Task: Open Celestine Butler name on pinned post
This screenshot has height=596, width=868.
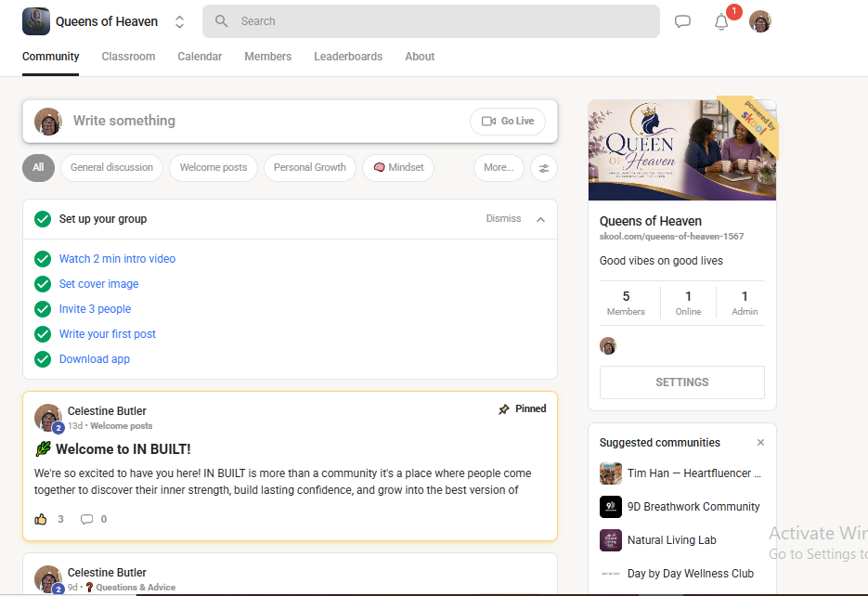Action: [107, 411]
